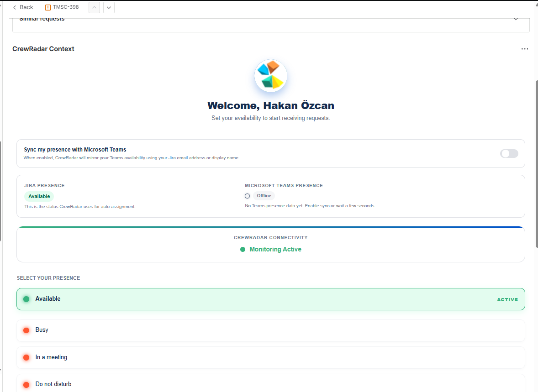Click the Offline status circle icon

tap(248, 196)
